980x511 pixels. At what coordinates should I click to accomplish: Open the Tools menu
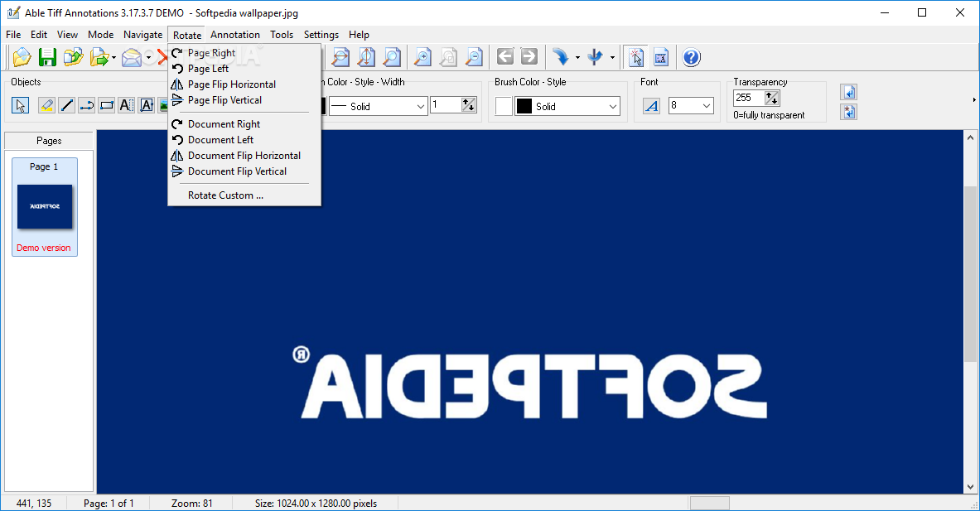tap(282, 34)
